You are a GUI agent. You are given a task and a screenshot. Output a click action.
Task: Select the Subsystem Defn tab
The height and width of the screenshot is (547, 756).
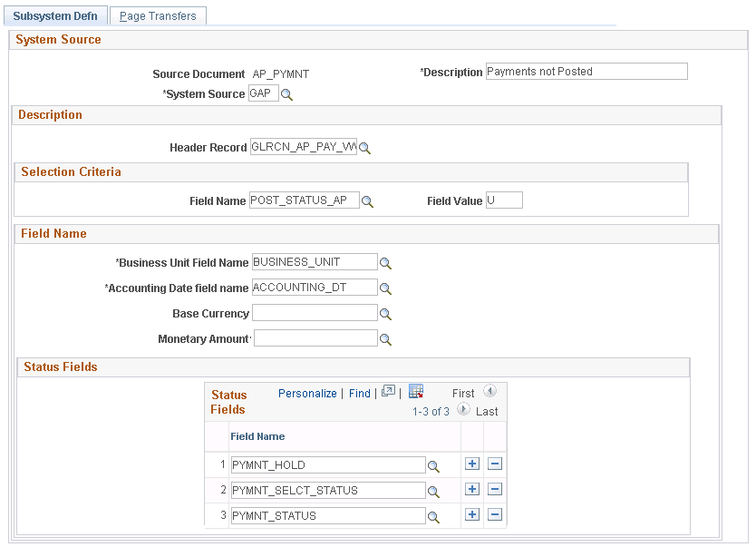[54, 15]
